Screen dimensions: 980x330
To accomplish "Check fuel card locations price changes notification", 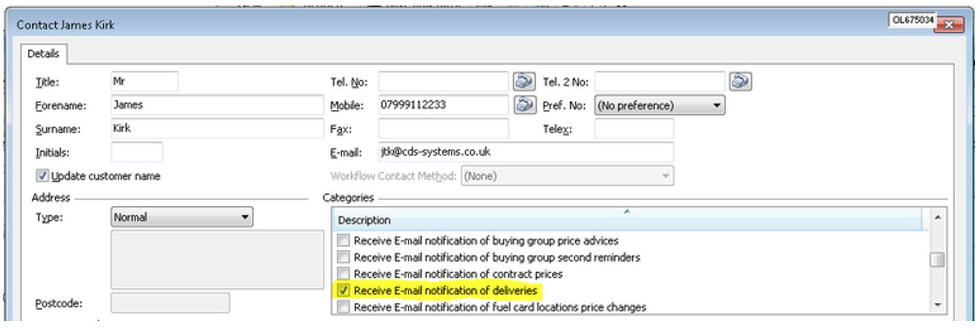I will point(343,307).
